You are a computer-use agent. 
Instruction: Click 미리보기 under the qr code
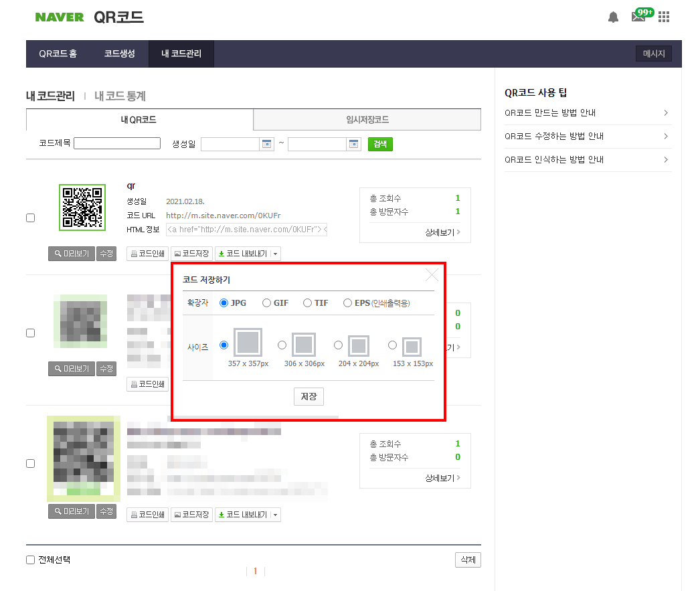click(x=72, y=254)
